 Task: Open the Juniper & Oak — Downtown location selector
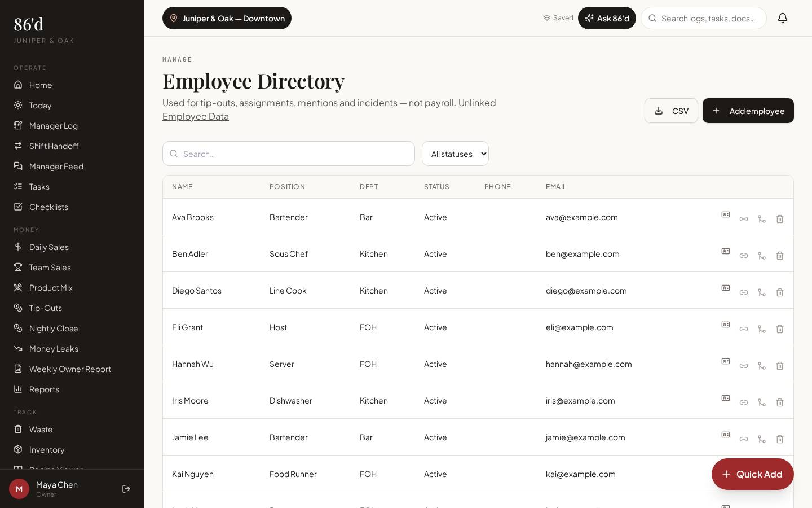tap(227, 18)
